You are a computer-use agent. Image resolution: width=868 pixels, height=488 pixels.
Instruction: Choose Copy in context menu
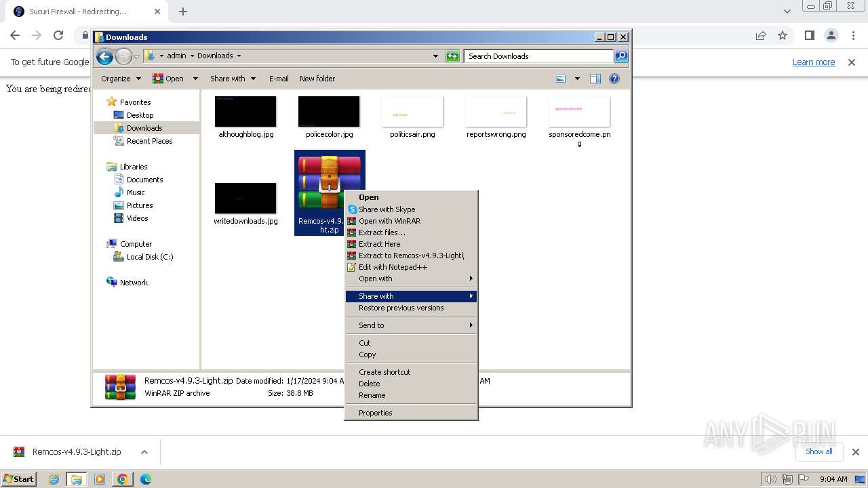(x=411, y=354)
